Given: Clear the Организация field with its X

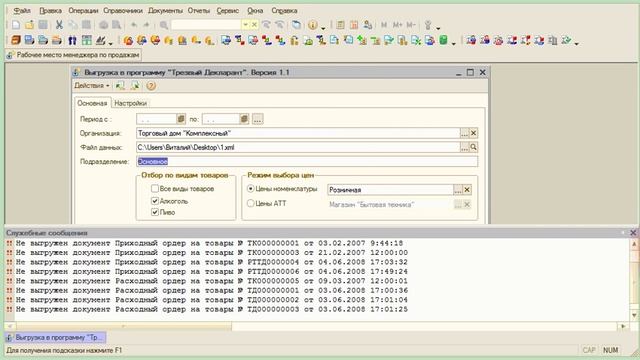Looking at the screenshot, I should (473, 133).
